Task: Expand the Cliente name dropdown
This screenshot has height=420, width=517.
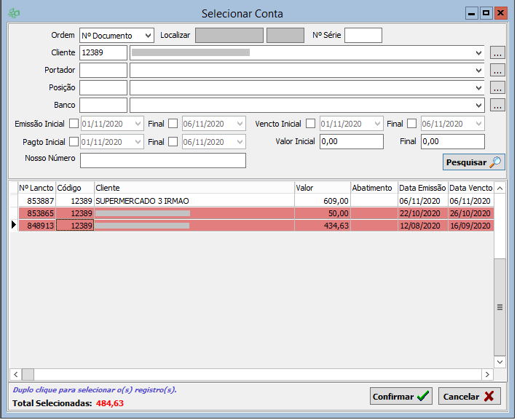Action: 478,53
